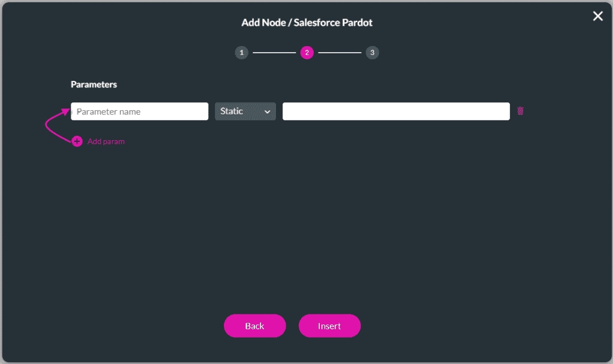Click the dropdown chevron next to Static

coord(266,111)
